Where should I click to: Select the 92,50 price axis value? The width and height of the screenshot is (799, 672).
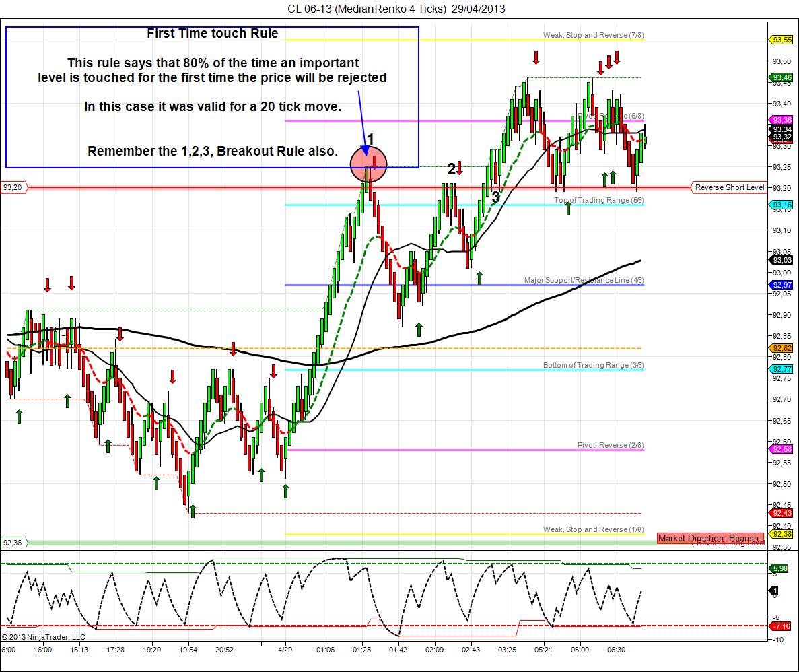click(x=781, y=484)
